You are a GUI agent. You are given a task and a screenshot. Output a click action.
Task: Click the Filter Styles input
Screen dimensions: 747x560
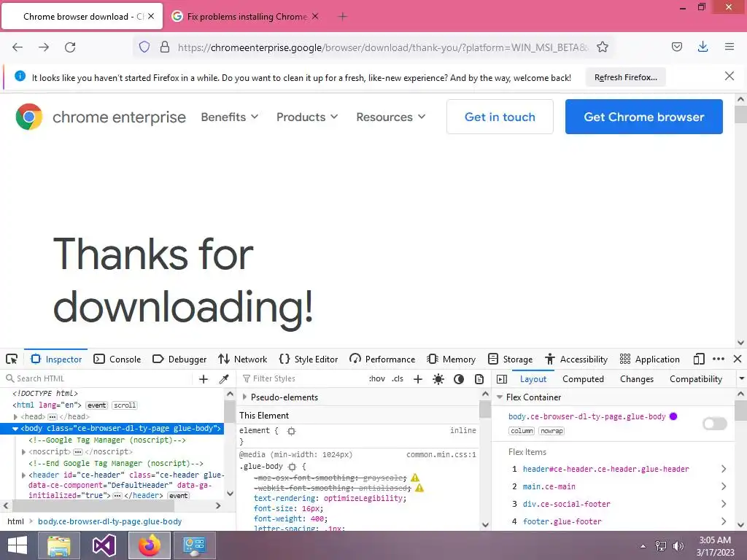point(301,378)
